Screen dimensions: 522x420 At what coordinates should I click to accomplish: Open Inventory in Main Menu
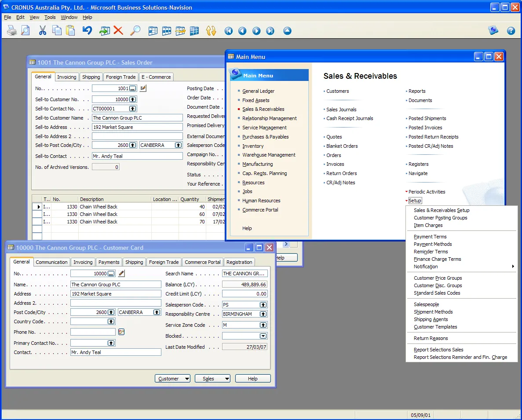pyautogui.click(x=253, y=146)
